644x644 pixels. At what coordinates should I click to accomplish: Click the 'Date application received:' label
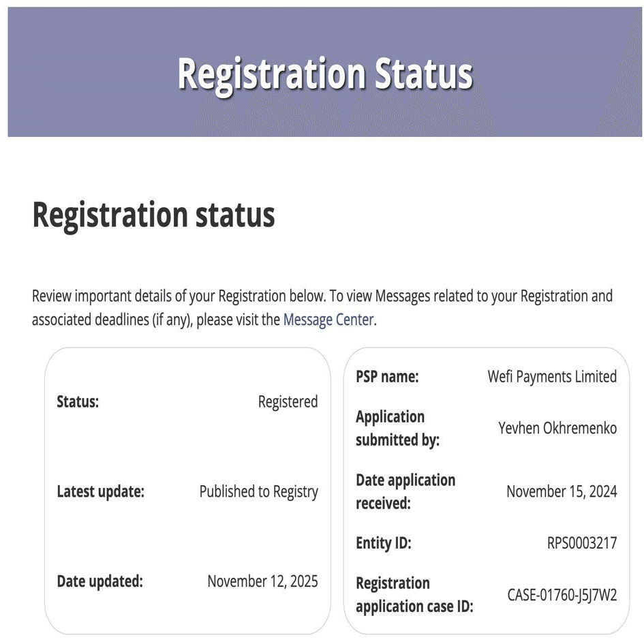coord(405,491)
